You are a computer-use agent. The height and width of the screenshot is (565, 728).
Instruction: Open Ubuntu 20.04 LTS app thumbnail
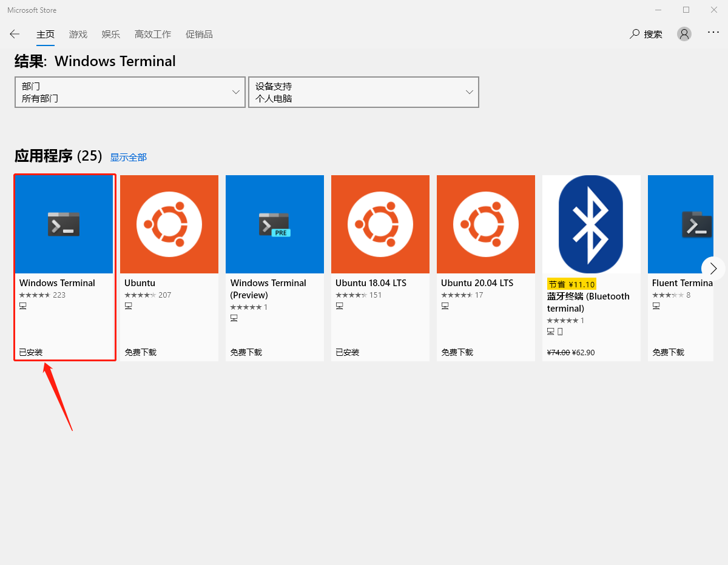click(x=486, y=224)
